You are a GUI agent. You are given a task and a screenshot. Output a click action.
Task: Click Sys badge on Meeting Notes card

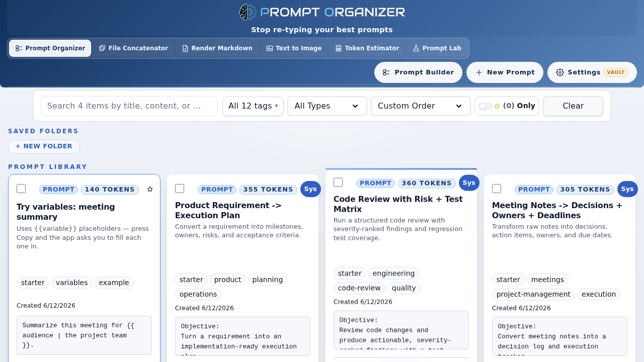[x=627, y=189]
